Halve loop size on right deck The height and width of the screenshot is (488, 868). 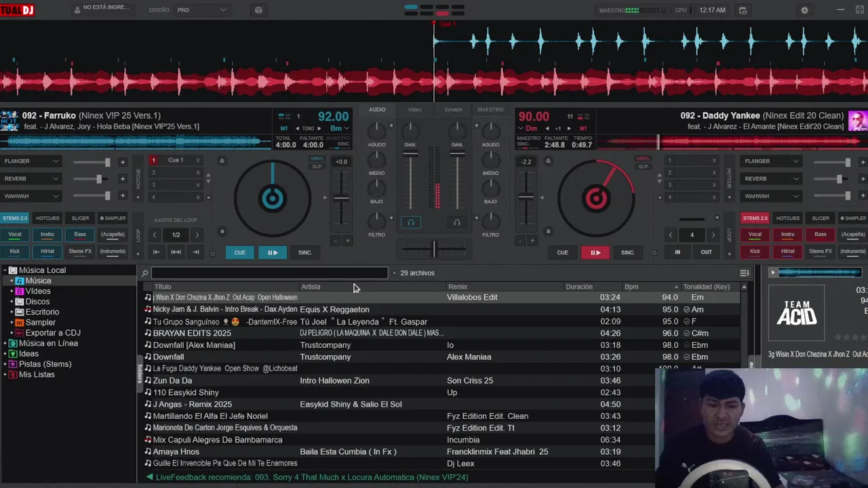click(671, 235)
